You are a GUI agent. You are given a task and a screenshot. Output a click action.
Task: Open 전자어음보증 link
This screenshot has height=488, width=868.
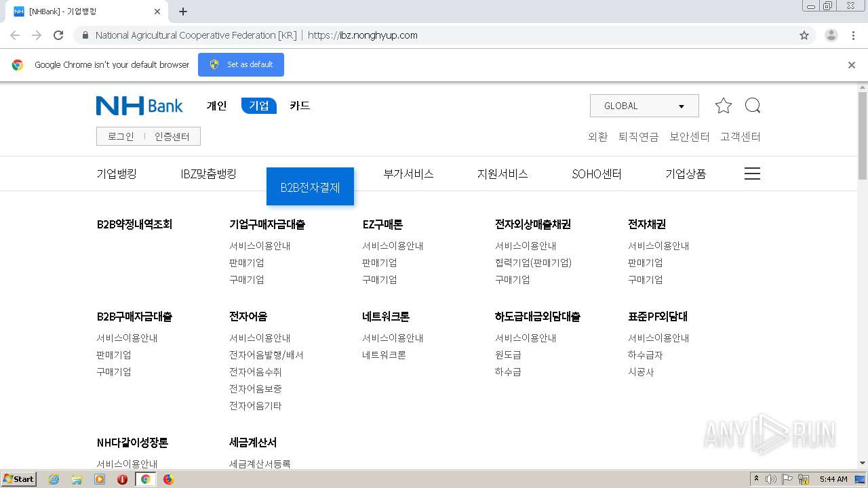tap(256, 389)
